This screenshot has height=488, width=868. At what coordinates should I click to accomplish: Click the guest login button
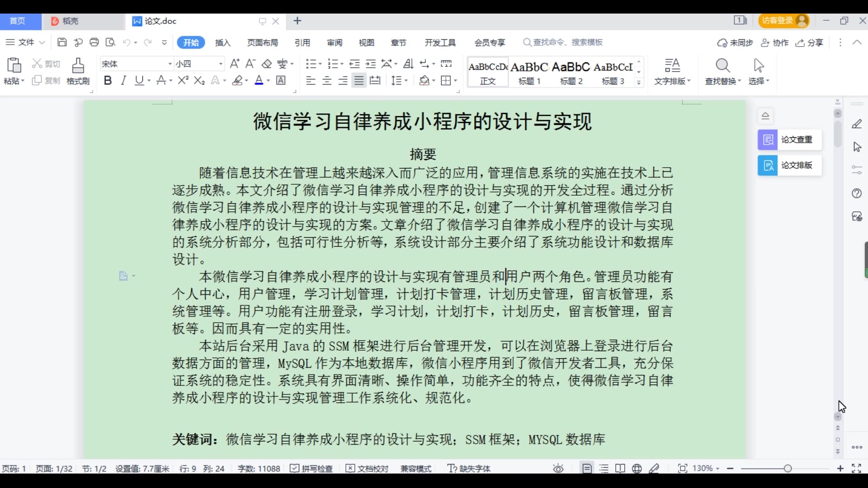[784, 21]
